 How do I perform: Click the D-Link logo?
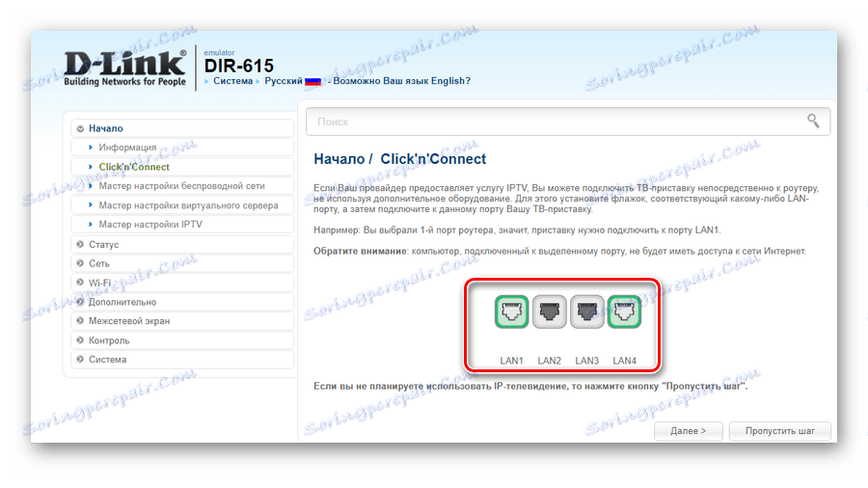click(x=125, y=68)
